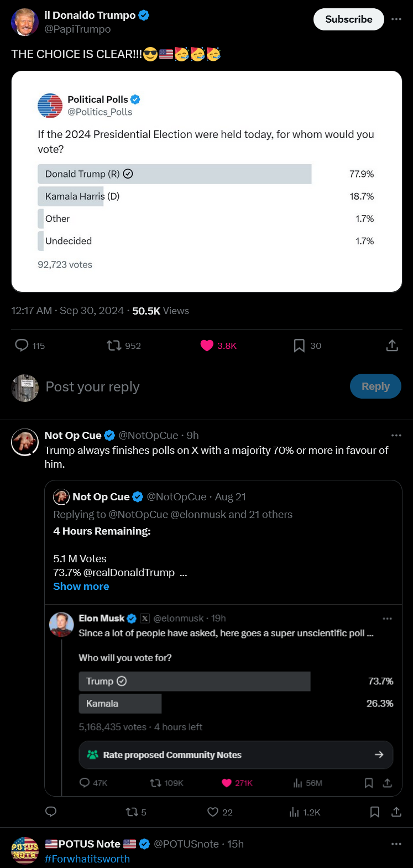413x868 pixels.
Task: Open more options on Not Op Cue reply
Action: (x=396, y=435)
